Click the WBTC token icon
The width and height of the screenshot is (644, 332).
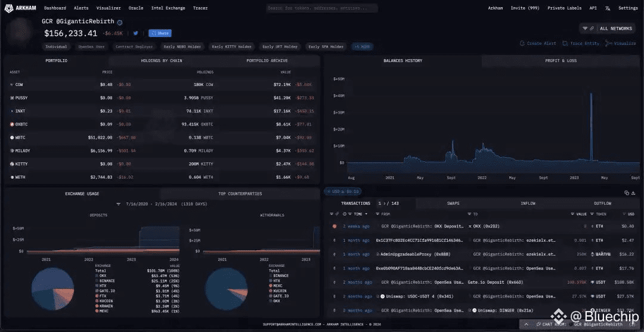point(12,137)
